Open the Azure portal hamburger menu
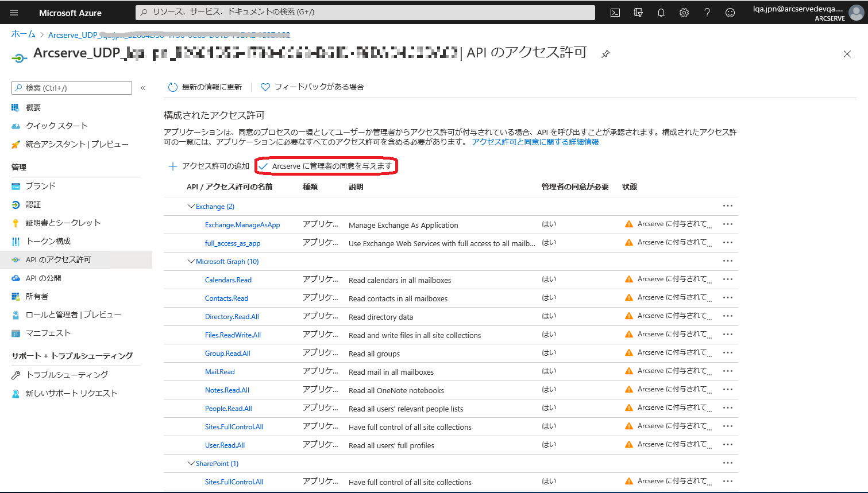868x493 pixels. (14, 13)
